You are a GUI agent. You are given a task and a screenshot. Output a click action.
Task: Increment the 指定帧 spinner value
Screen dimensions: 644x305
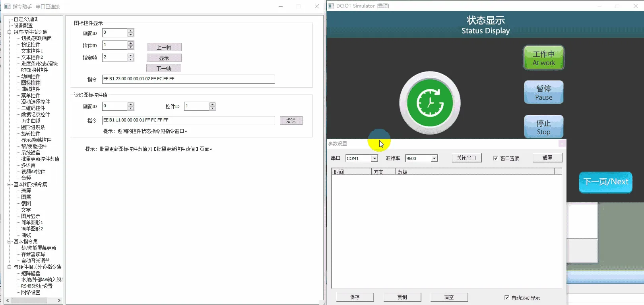point(130,55)
